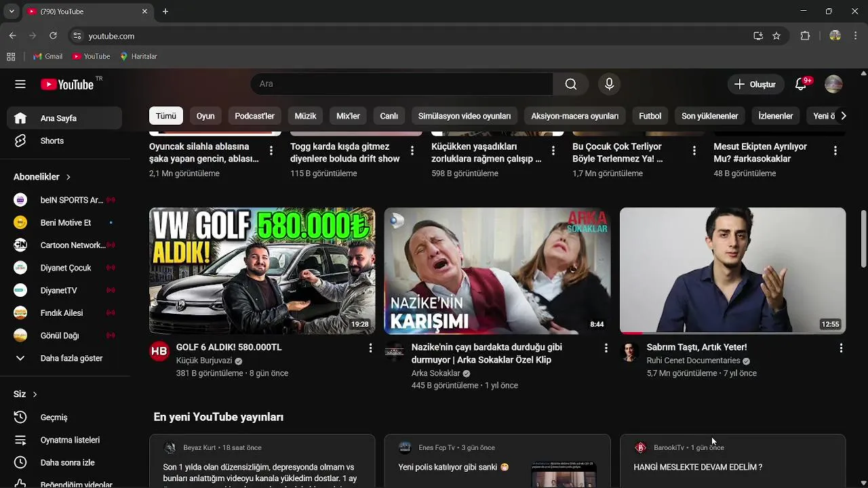Expand the Siz section arrow
Screen dimensions: 868x488
point(35,394)
